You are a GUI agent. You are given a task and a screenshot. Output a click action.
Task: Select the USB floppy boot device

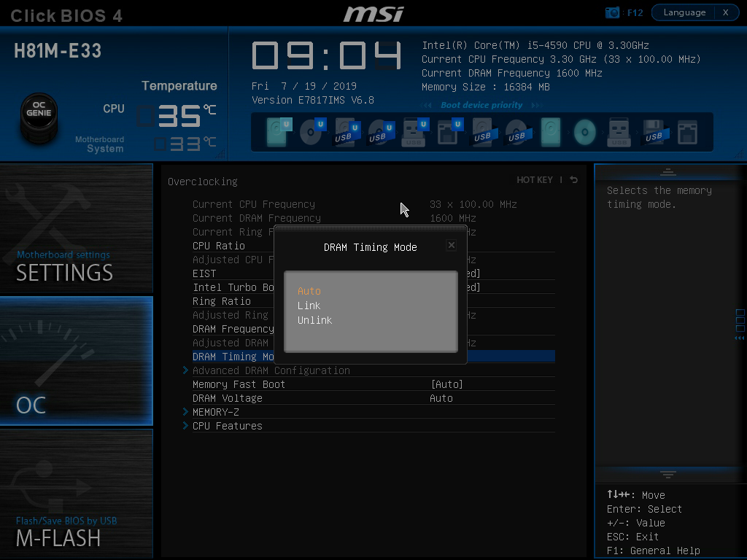coord(656,132)
